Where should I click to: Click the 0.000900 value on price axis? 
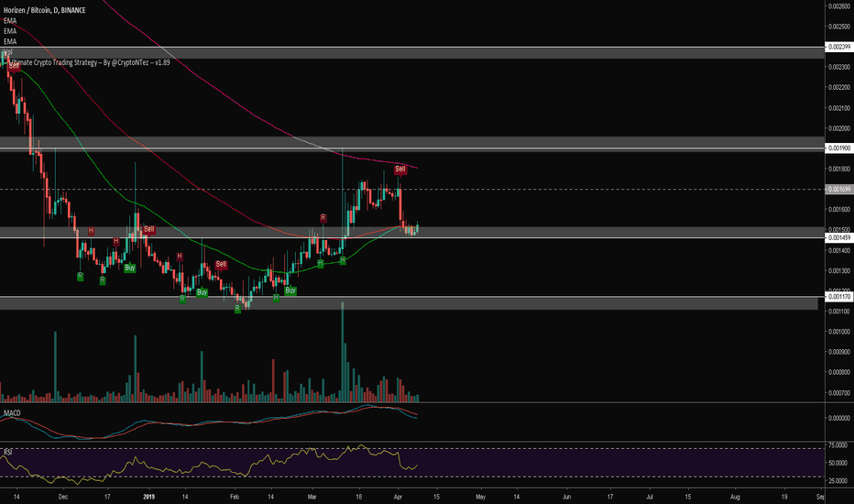tap(839, 352)
